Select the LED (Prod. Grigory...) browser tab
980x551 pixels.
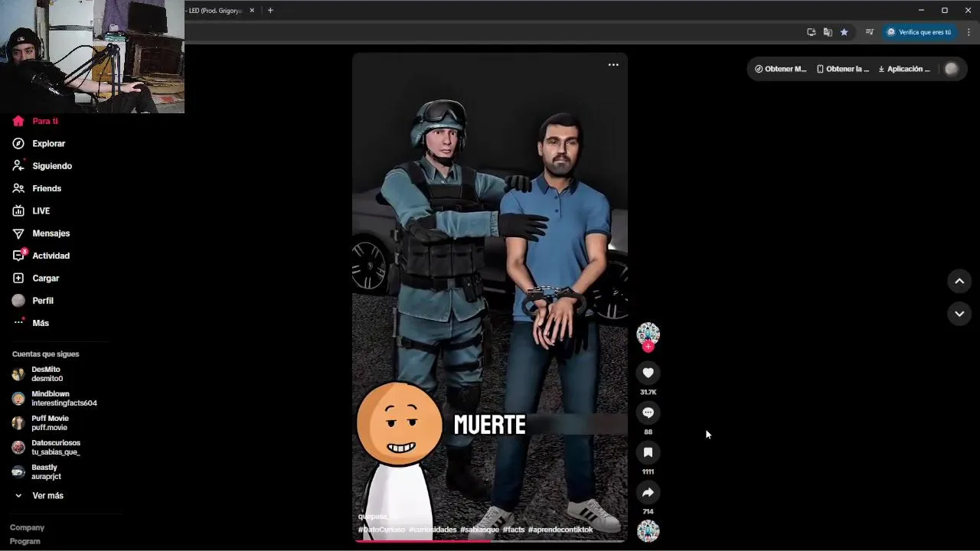tap(214, 11)
